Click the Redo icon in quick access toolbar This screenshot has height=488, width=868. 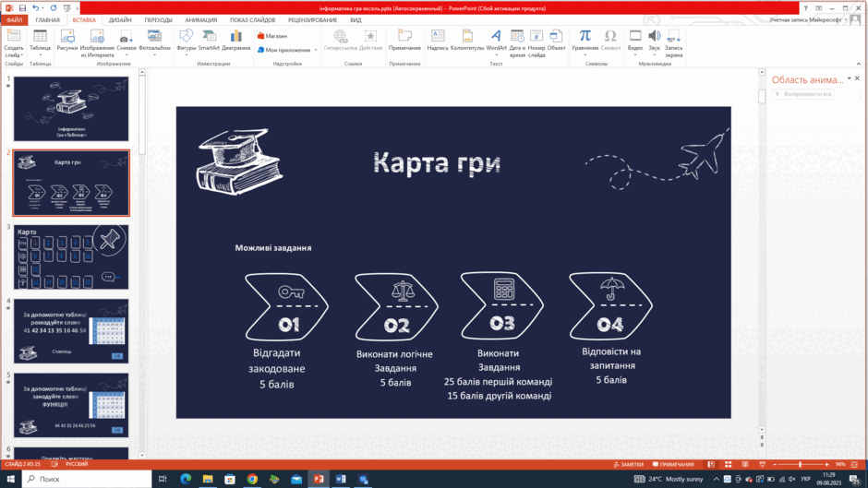click(54, 8)
